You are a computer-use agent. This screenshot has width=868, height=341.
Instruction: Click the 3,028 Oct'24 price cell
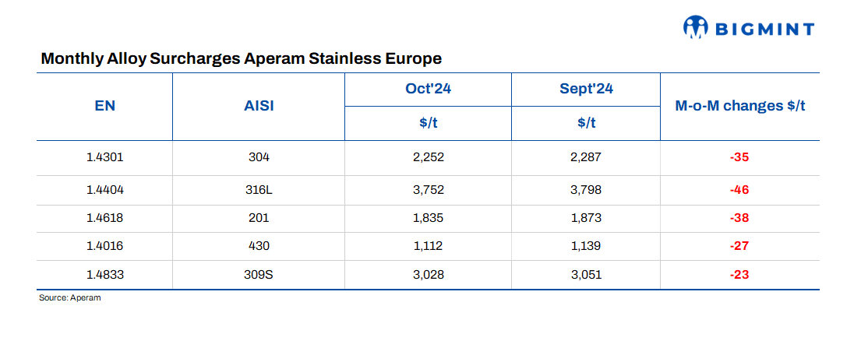[x=428, y=274]
